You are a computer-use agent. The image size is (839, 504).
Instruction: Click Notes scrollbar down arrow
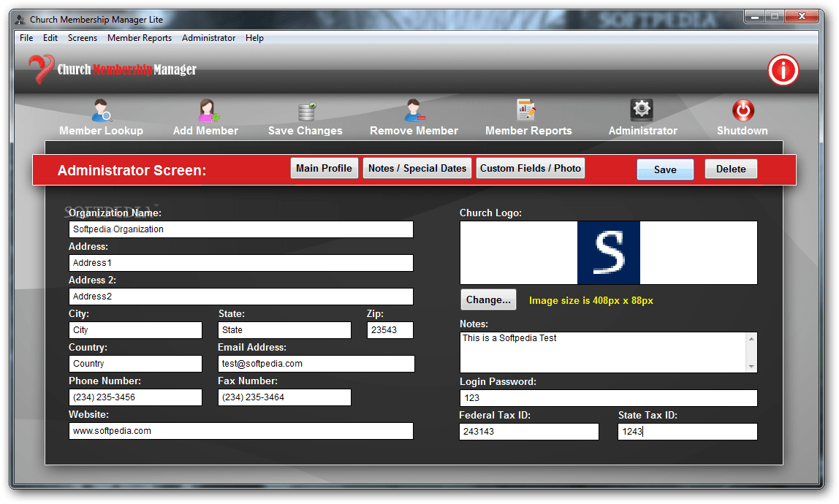point(751,366)
